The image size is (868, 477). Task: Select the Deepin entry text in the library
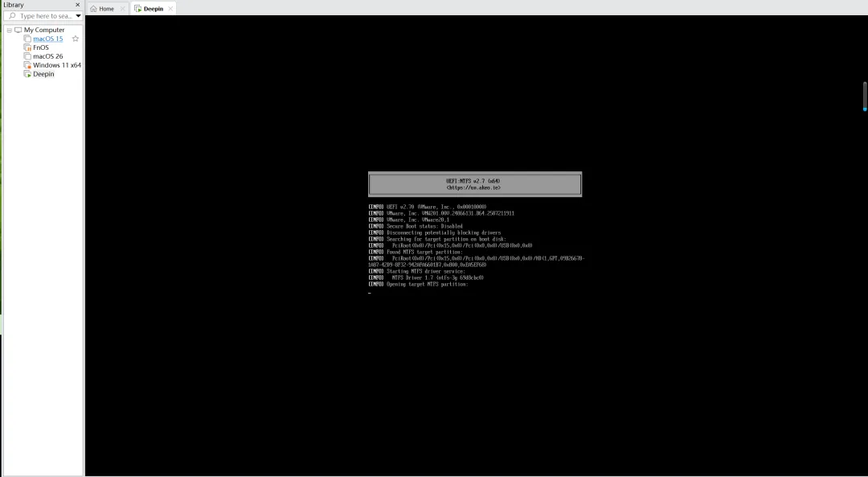(x=43, y=74)
